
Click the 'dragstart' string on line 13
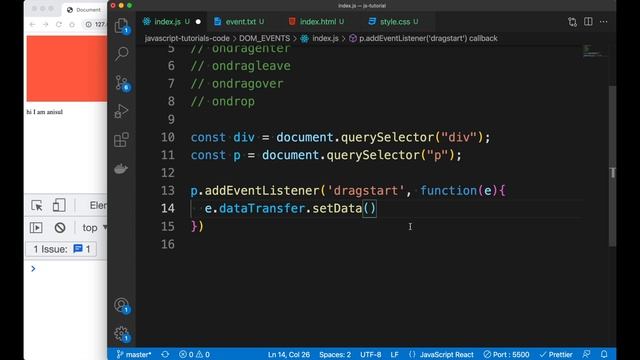[366, 191]
